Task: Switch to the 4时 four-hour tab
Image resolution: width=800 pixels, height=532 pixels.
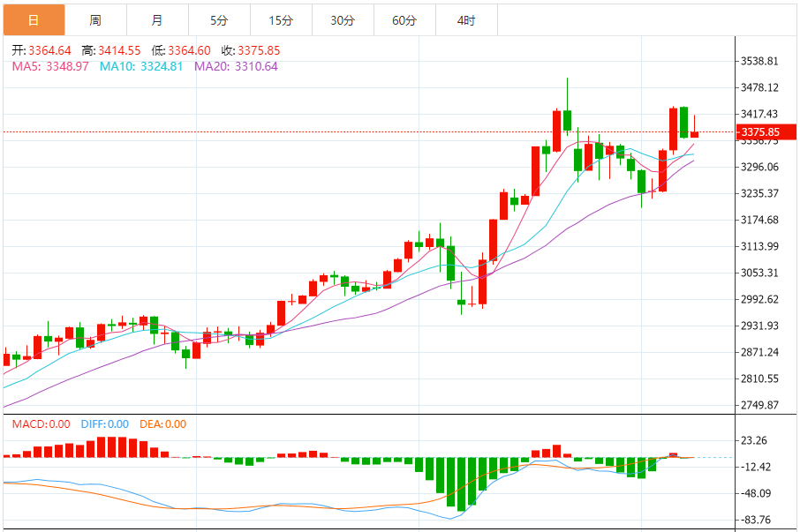Action: tap(466, 20)
